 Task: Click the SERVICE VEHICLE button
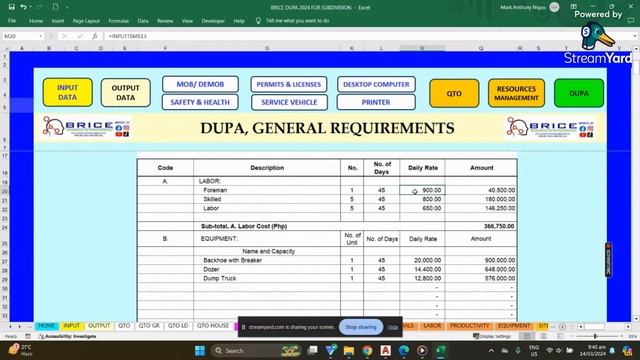tap(289, 102)
